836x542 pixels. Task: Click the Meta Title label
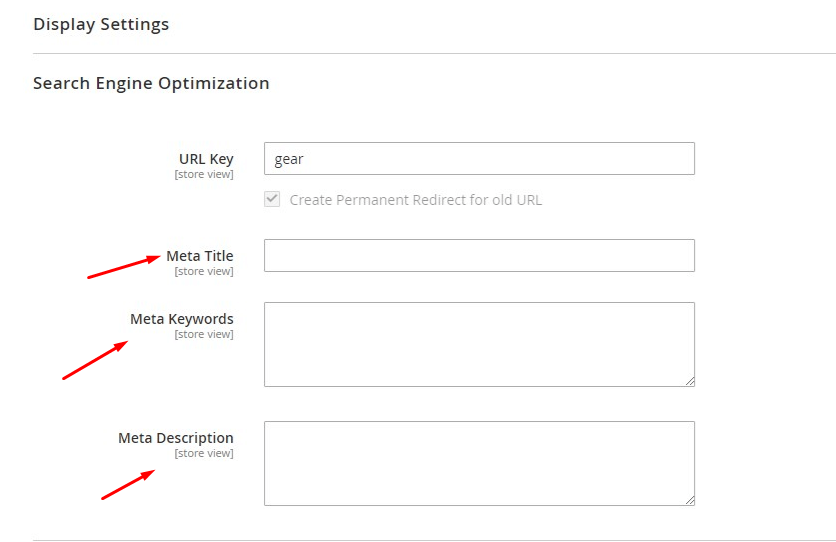pyautogui.click(x=199, y=256)
